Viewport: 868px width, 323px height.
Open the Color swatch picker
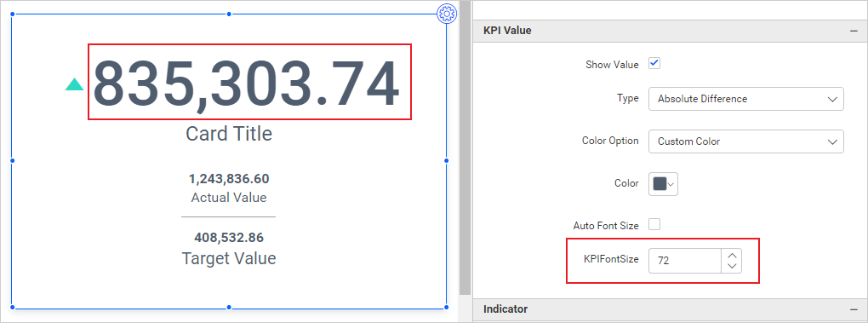tap(663, 184)
